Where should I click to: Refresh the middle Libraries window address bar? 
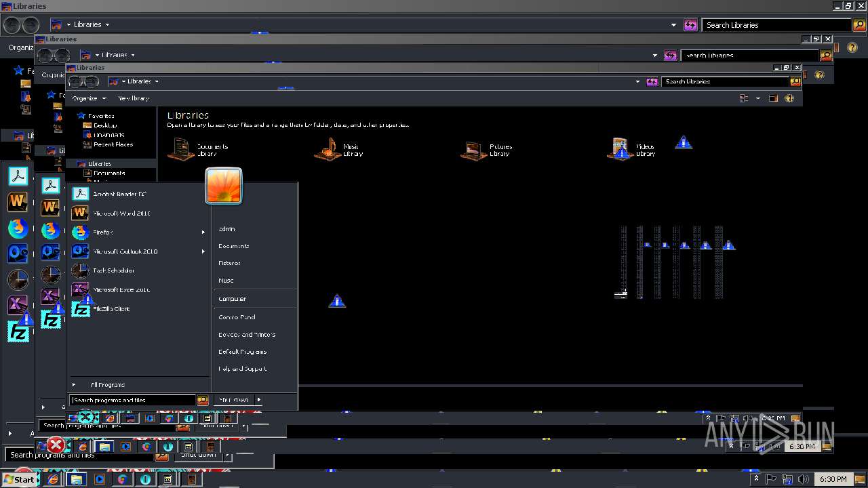tap(671, 56)
